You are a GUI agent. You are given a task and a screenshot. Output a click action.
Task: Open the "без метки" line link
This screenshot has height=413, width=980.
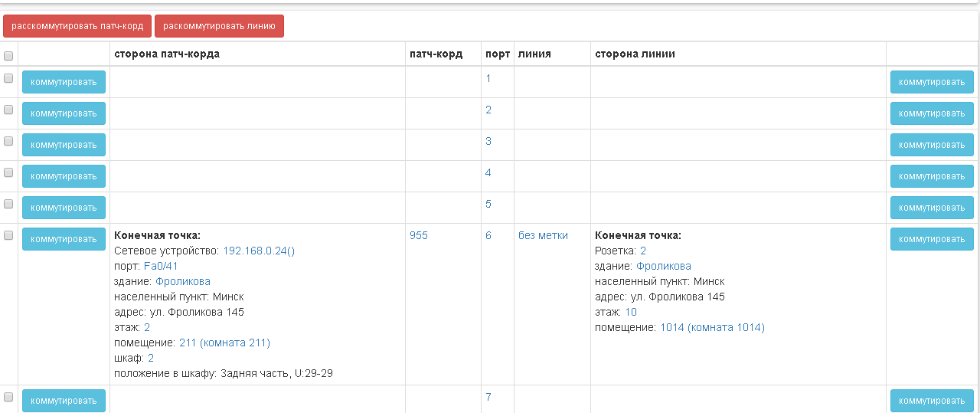[x=543, y=235]
